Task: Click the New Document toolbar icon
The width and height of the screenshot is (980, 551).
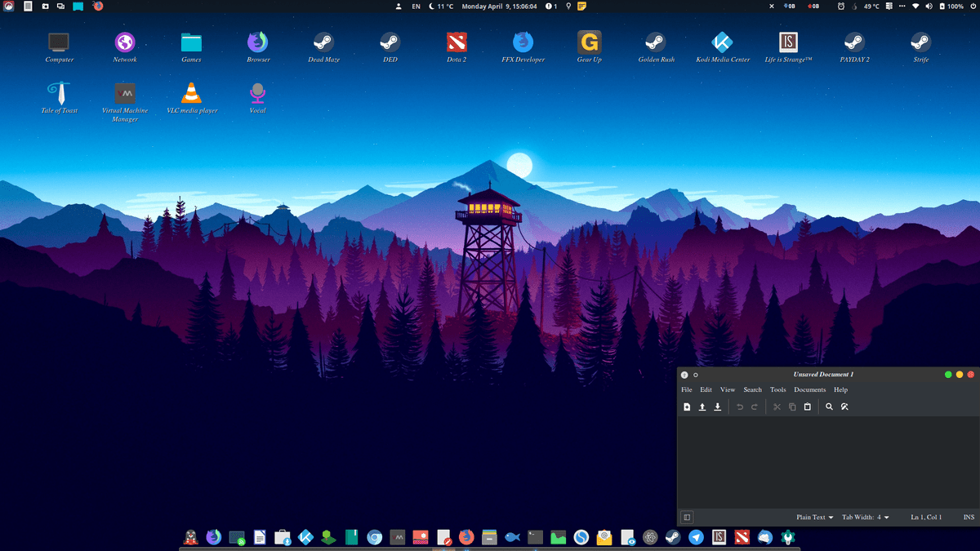Action: click(687, 407)
